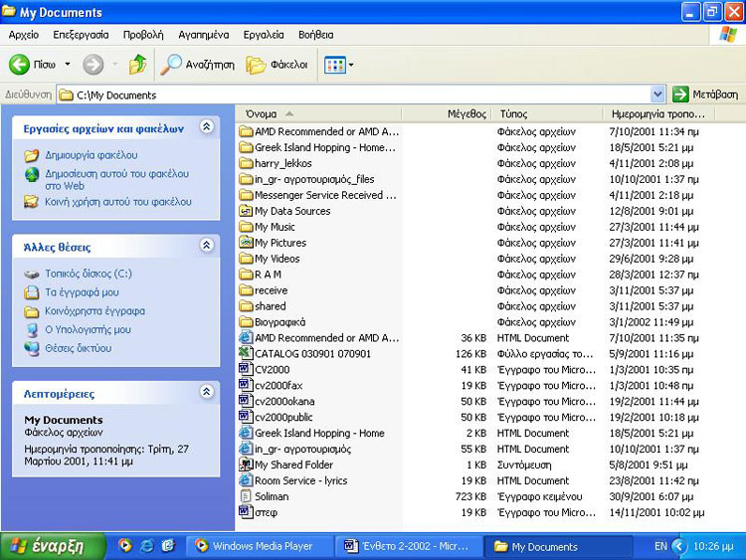Collapse the Εργασίες αρχείων και φακέλων panel
Viewport: 746px width, 560px height.
207,126
